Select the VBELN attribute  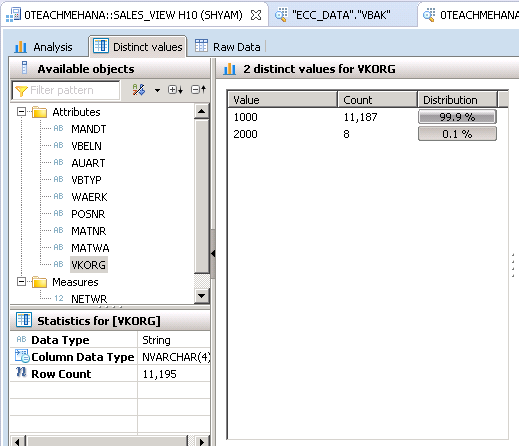tap(86, 146)
